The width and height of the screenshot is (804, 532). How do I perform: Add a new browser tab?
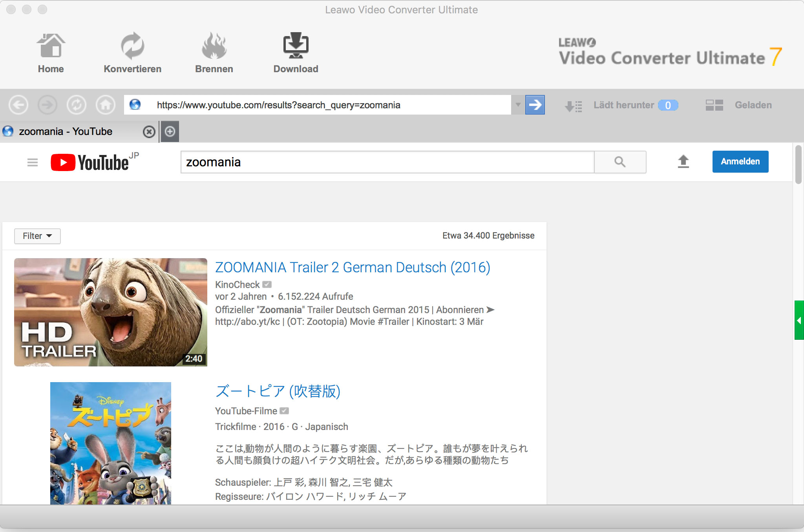(x=170, y=131)
